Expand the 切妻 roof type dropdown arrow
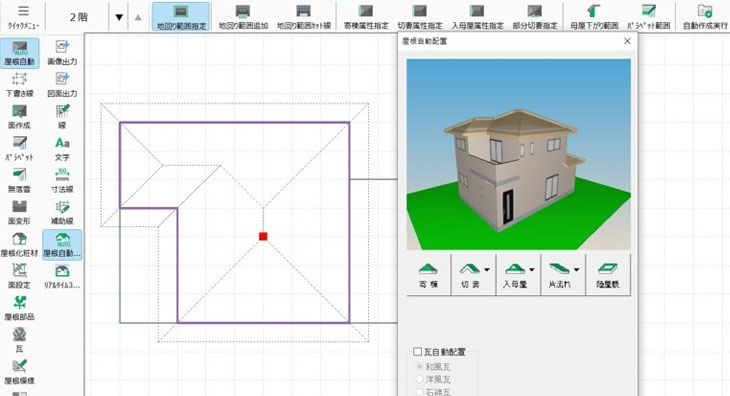This screenshot has height=396, width=730. (x=487, y=269)
